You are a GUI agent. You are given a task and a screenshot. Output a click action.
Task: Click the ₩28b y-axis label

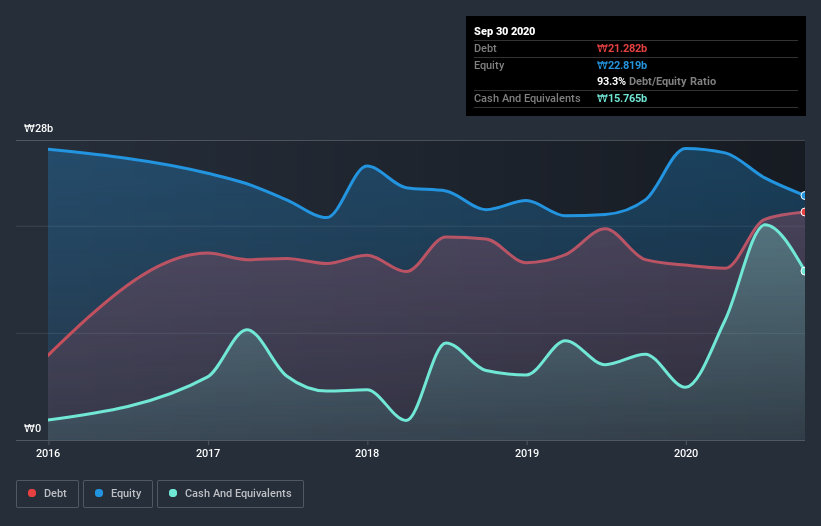(x=39, y=129)
